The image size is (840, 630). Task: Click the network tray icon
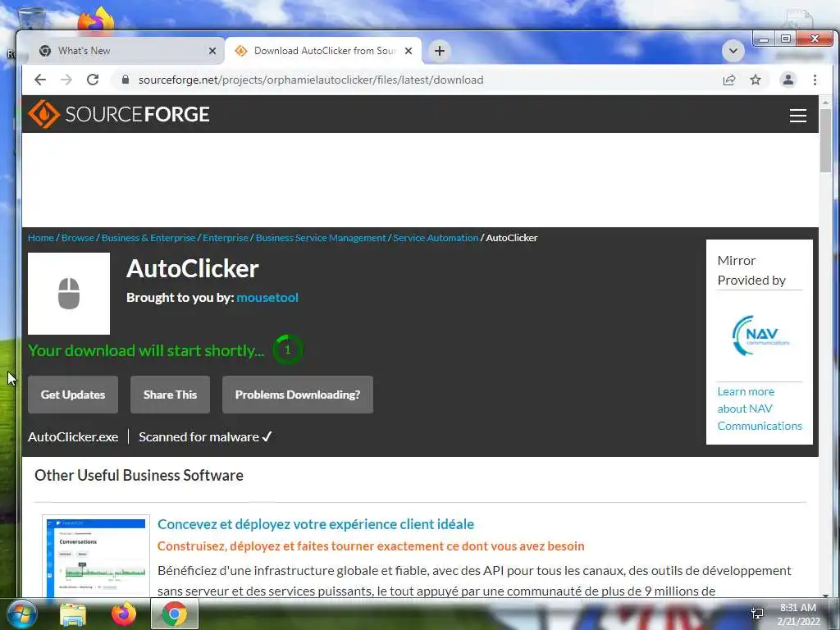[x=757, y=614]
